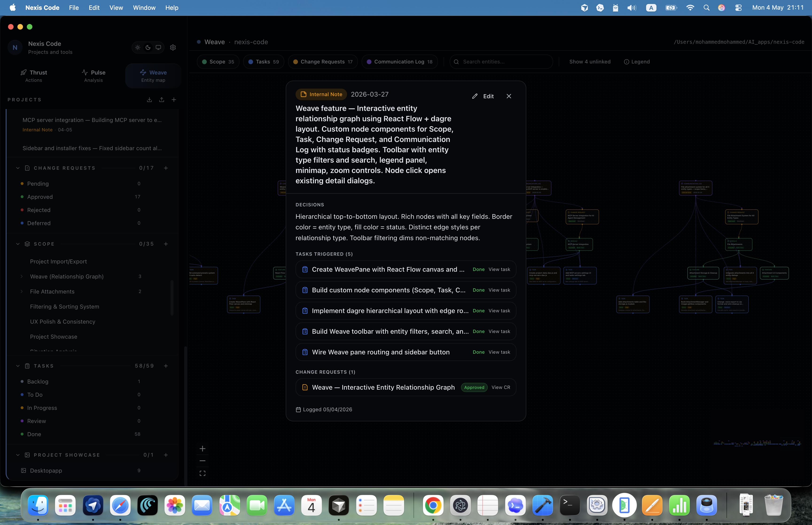
Task: Add a new project showcase entry
Action: click(166, 455)
